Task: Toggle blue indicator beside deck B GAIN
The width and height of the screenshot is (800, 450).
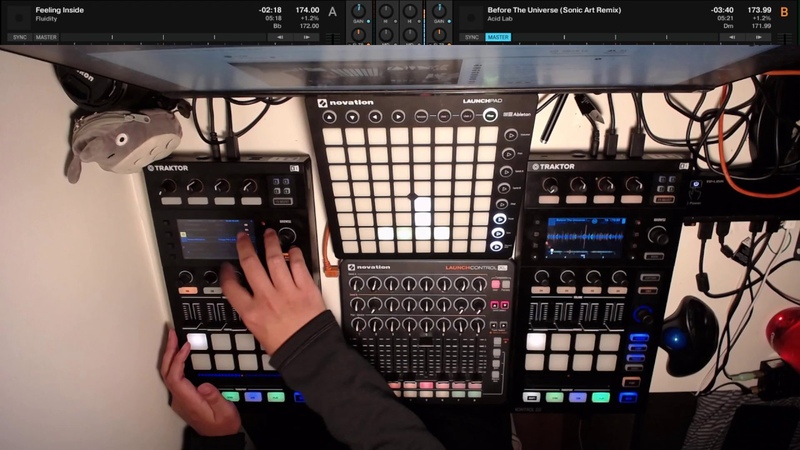Action: tap(449, 21)
